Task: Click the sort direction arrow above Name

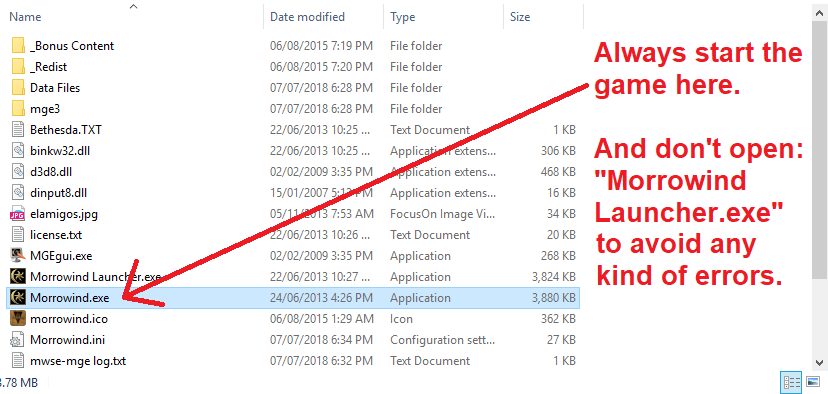Action: pyautogui.click(x=133, y=6)
